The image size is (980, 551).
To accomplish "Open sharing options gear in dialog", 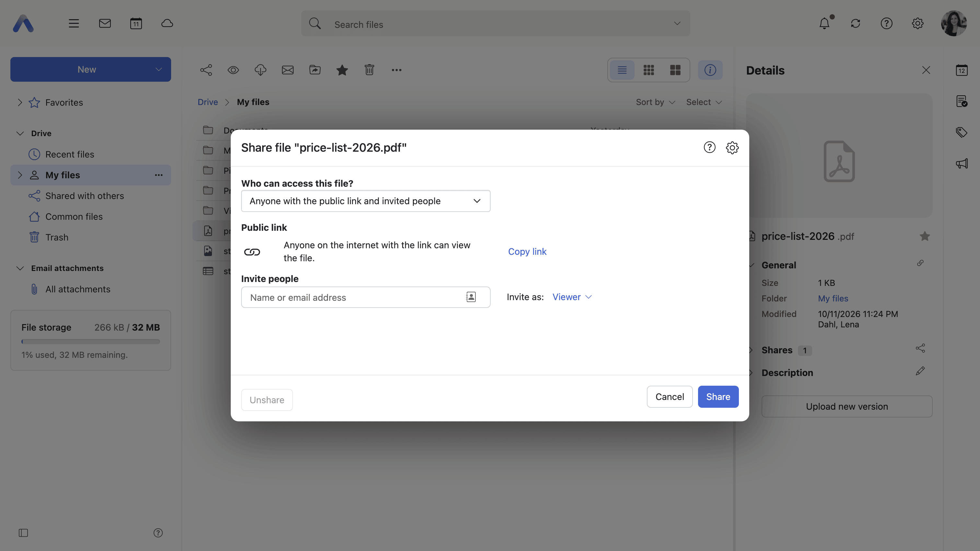I will 732,147.
